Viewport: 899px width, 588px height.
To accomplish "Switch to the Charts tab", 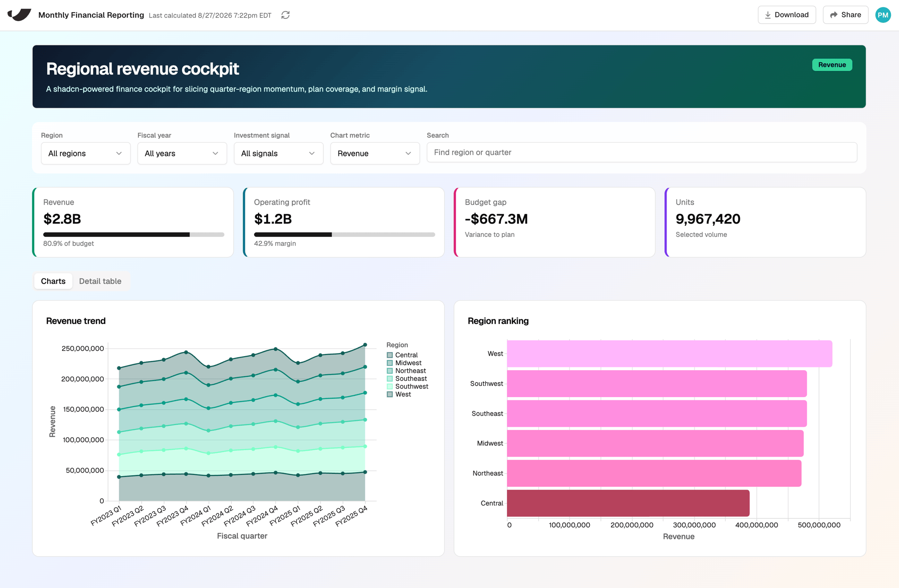I will [53, 281].
